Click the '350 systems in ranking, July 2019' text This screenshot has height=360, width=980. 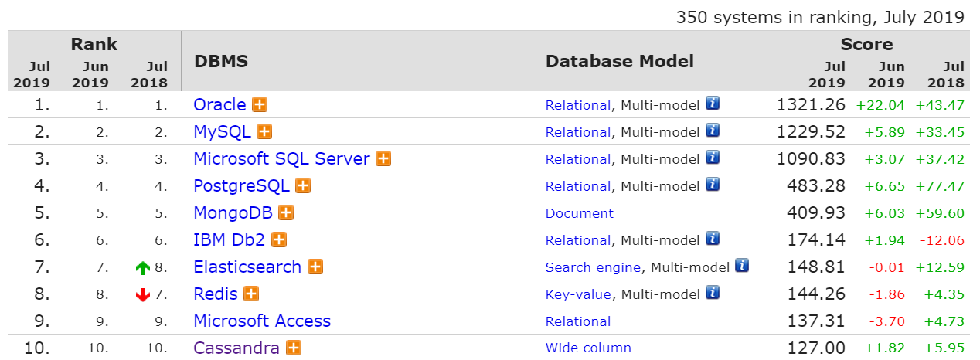pyautogui.click(x=820, y=17)
